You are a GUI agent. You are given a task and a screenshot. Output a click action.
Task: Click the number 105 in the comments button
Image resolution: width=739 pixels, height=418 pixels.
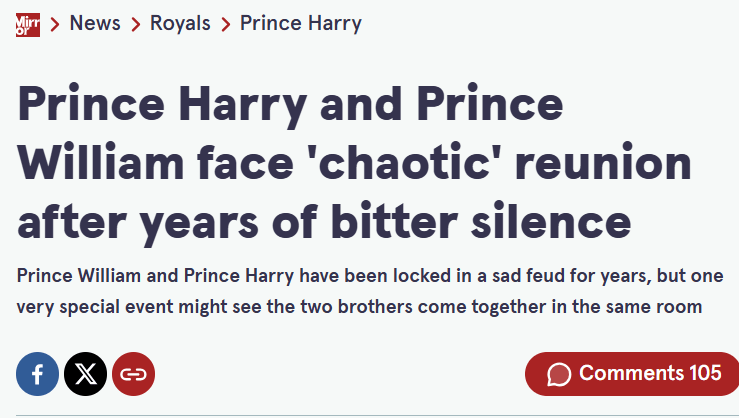(705, 374)
